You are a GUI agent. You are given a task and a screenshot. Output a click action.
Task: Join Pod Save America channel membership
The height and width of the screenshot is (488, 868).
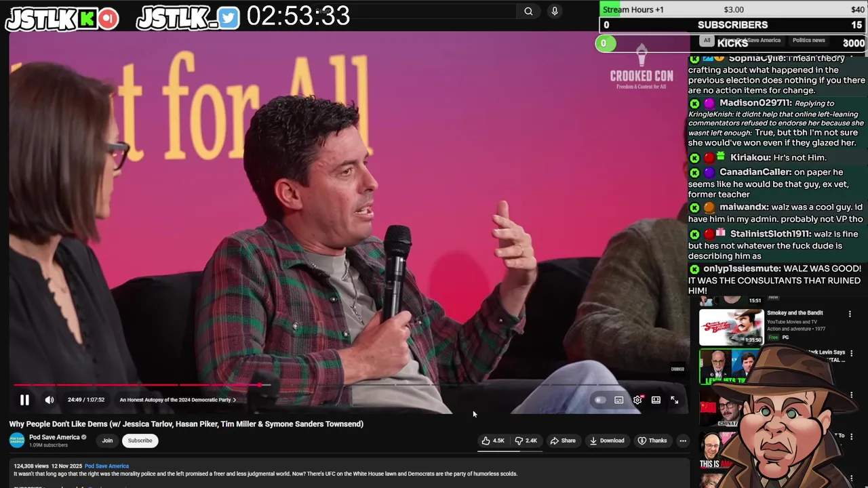107,441
